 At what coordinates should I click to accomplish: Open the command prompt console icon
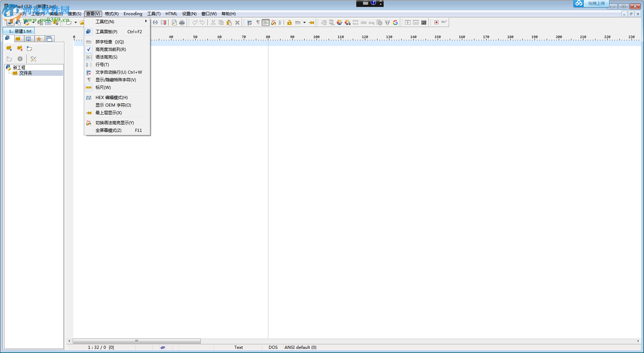[424, 23]
